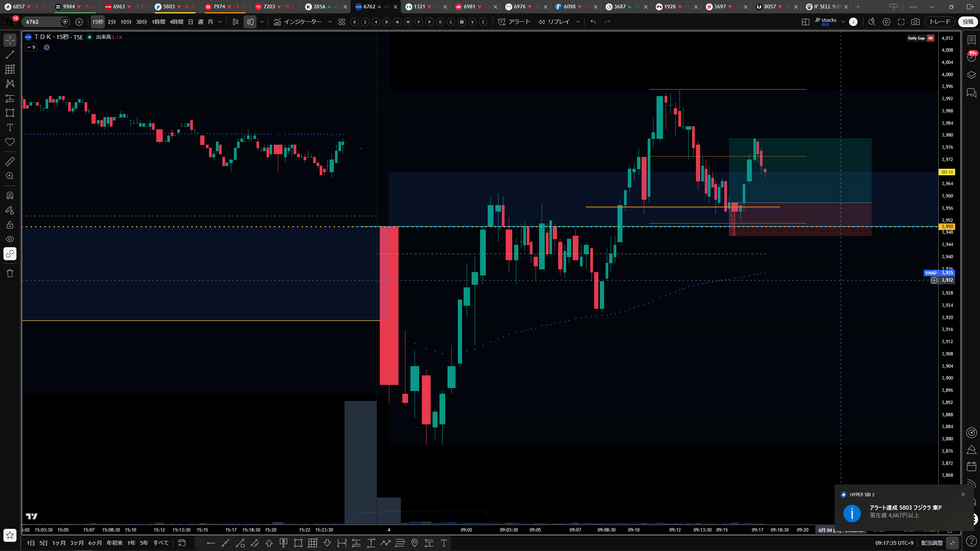Toggle the 配当調整 dividend adjustment
Viewport: 980px width, 551px height.
tap(932, 543)
